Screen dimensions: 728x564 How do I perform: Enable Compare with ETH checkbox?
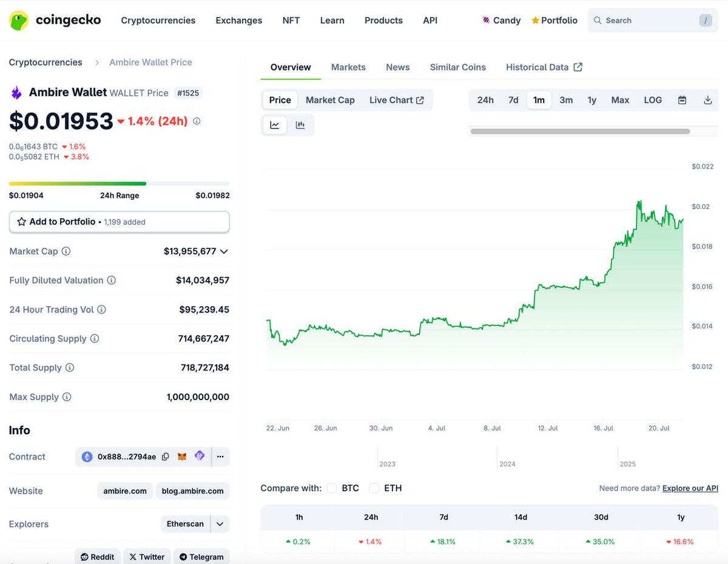click(374, 488)
